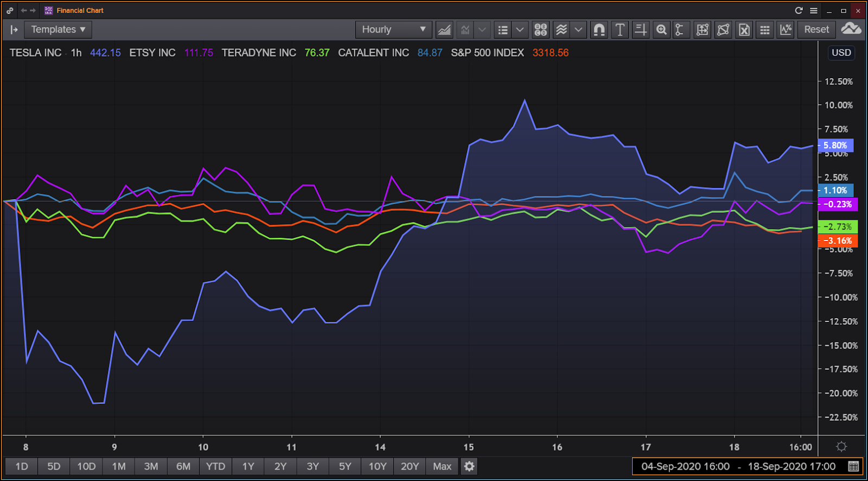Select the 6M time range
868x481 pixels.
click(183, 466)
